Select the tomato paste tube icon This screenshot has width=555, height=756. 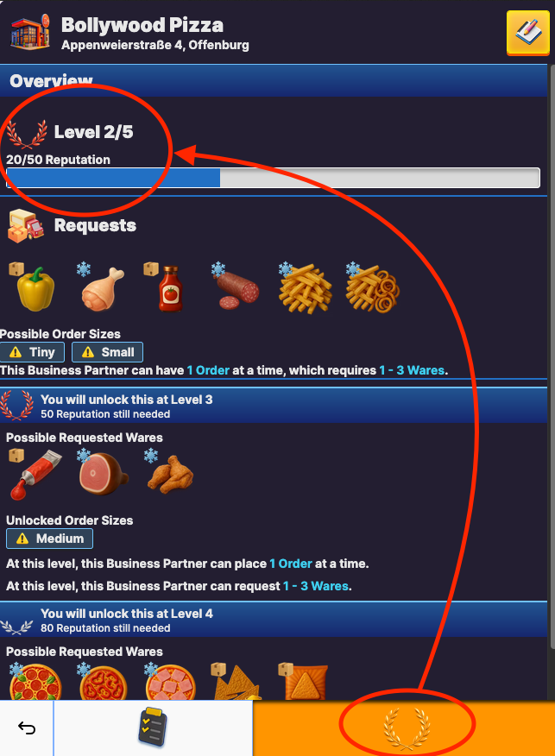[35, 474]
